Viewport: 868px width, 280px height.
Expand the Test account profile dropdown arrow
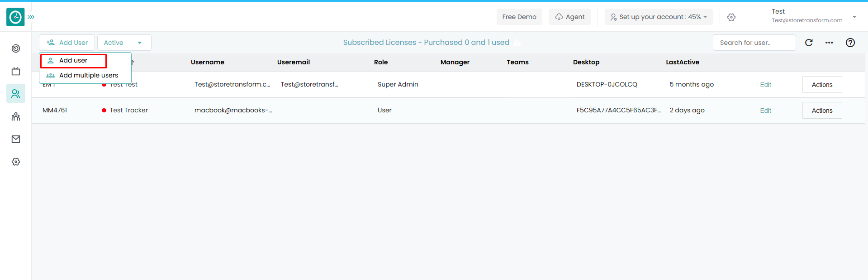click(x=854, y=17)
